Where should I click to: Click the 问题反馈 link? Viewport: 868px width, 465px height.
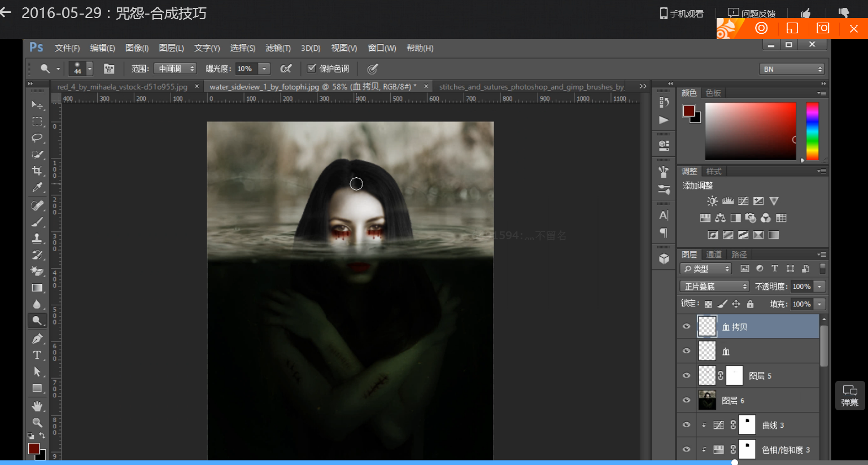tap(752, 14)
